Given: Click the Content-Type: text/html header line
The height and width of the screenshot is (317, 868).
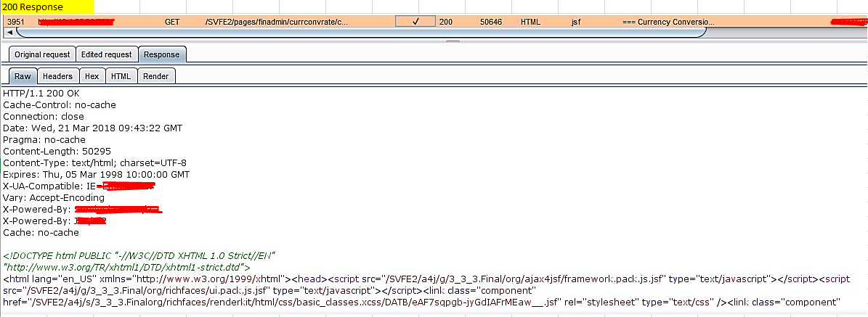Looking at the screenshot, I should pos(94,162).
